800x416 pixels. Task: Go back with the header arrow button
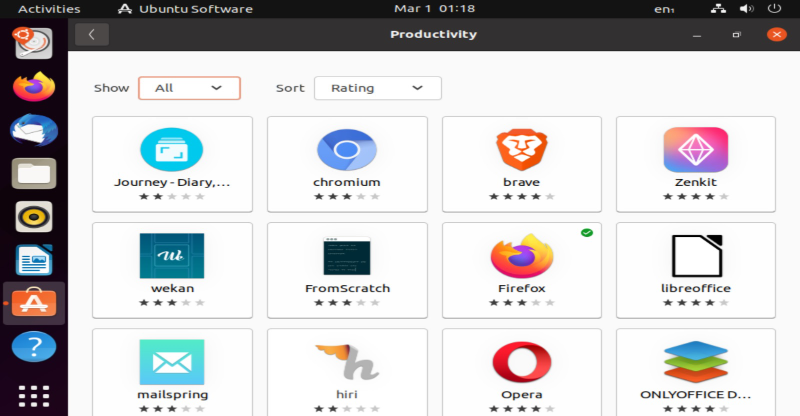click(92, 34)
